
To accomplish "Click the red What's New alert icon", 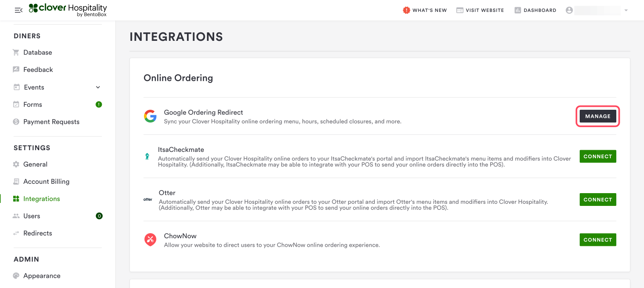I will click(x=406, y=10).
